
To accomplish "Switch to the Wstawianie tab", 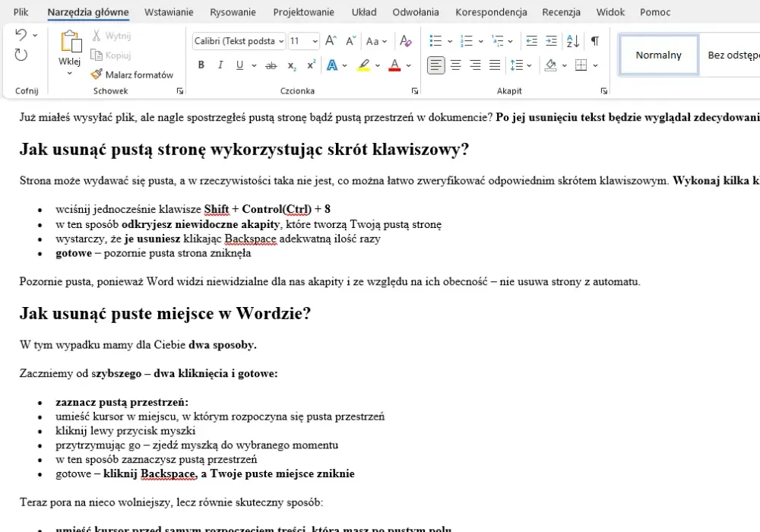I will pyautogui.click(x=169, y=12).
